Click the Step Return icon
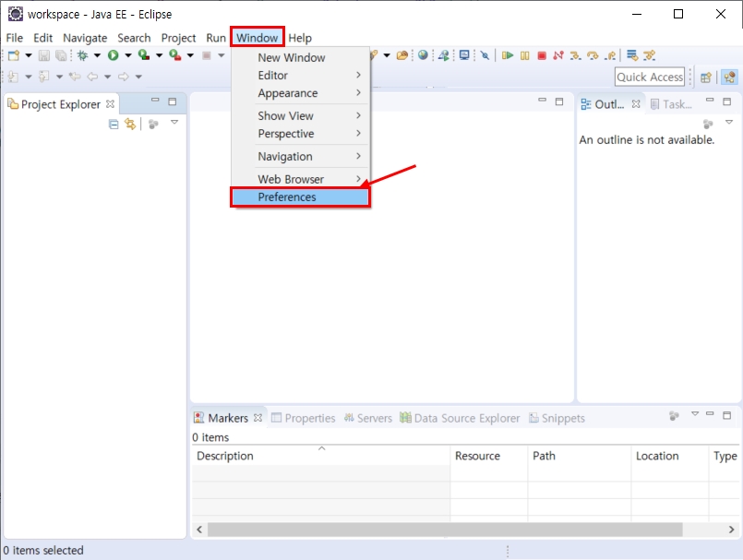Viewport: 743px width, 560px height. (x=610, y=55)
